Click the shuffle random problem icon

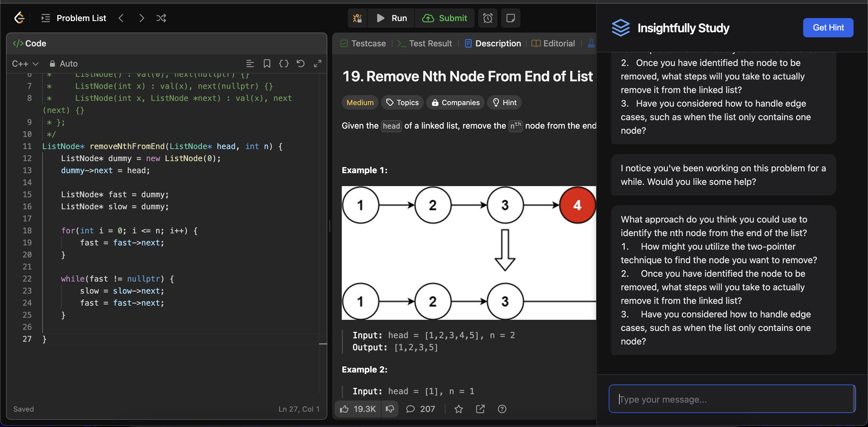click(161, 18)
